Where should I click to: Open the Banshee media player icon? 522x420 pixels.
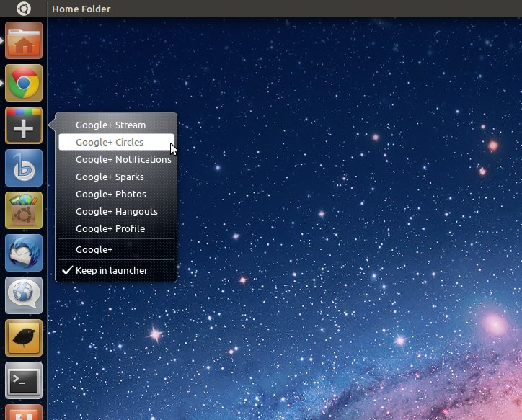click(x=24, y=168)
